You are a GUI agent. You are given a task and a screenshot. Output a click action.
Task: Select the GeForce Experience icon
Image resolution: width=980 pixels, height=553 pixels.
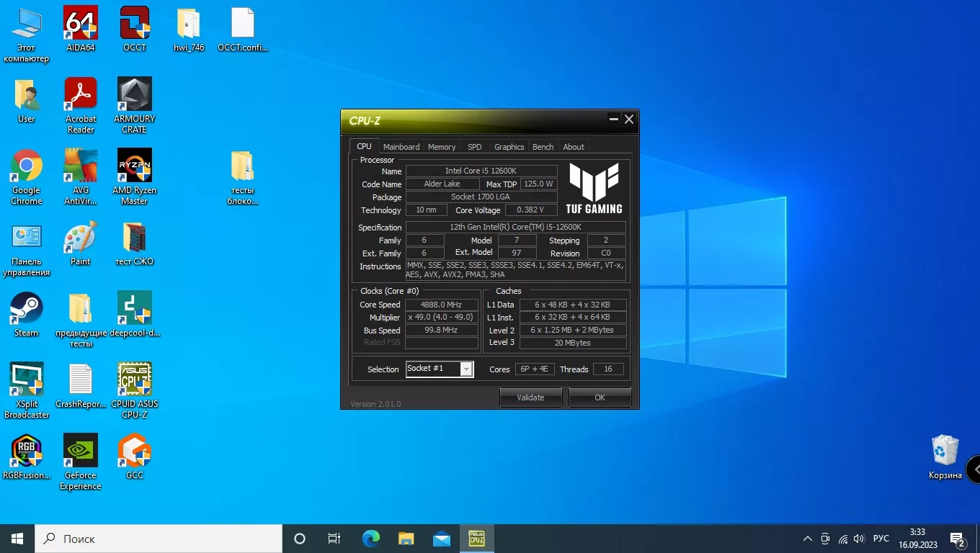(x=81, y=462)
